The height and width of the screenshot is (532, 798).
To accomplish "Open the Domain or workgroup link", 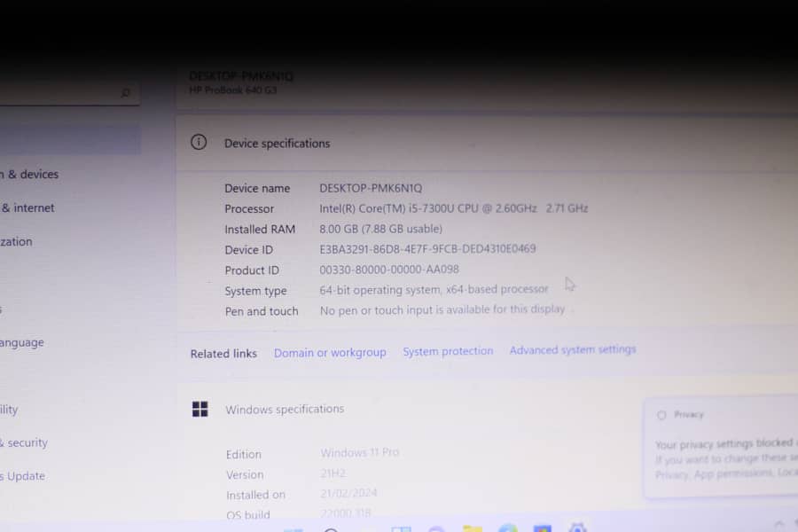I will tap(330, 353).
